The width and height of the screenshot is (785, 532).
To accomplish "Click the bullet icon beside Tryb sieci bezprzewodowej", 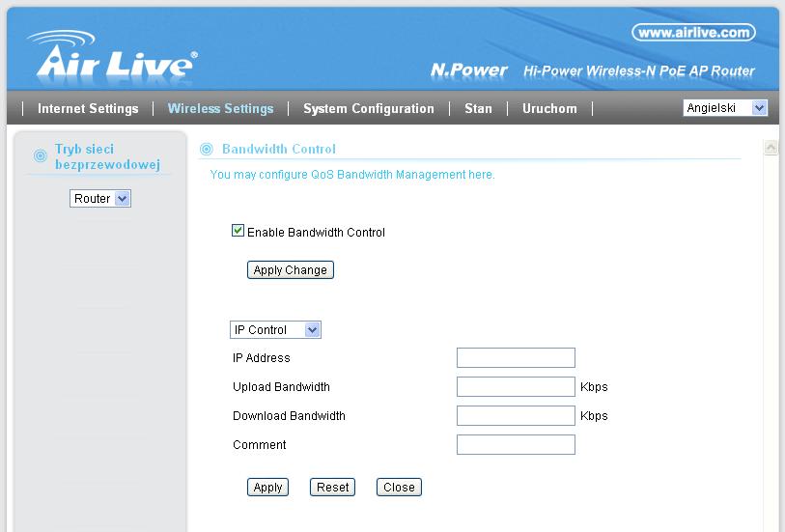I will pyautogui.click(x=40, y=155).
